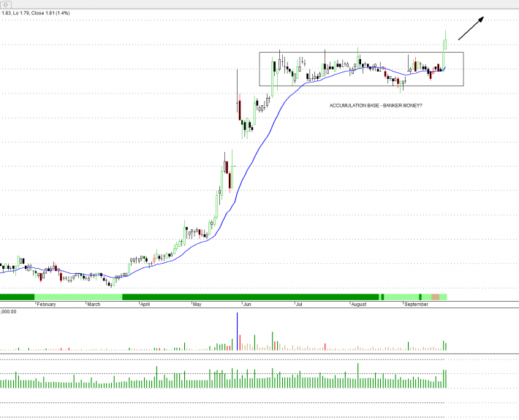
Task: Click the red candle with long wick in early June
Action: [238, 110]
